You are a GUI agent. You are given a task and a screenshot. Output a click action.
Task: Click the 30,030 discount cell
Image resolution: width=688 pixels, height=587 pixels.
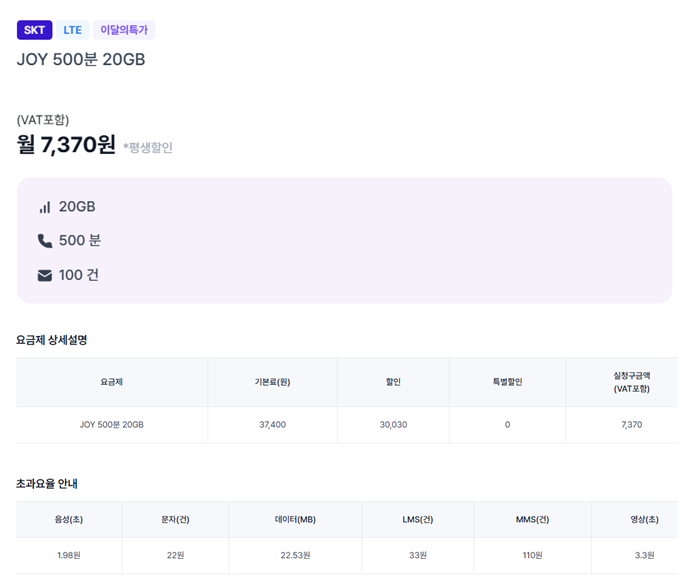[394, 425]
